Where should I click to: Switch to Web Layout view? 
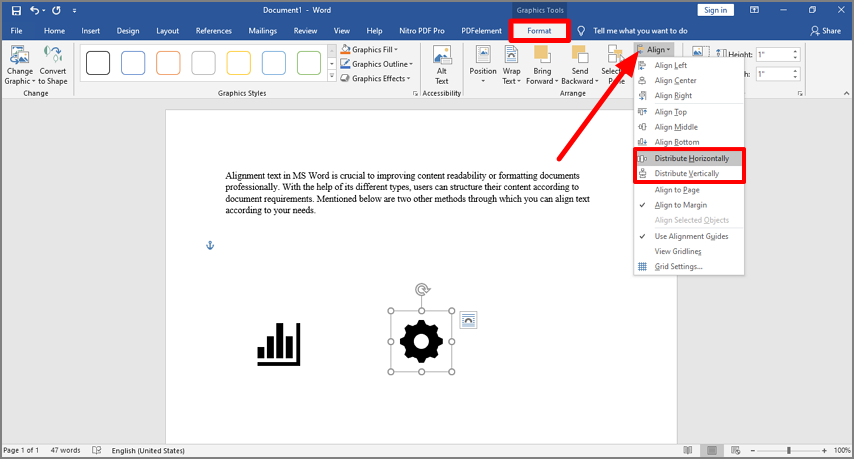click(735, 450)
